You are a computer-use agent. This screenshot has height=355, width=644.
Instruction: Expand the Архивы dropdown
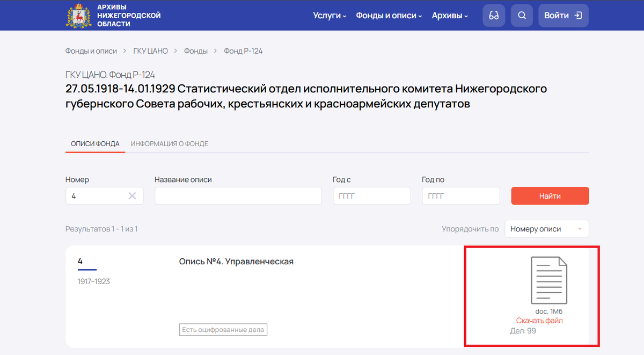(447, 16)
